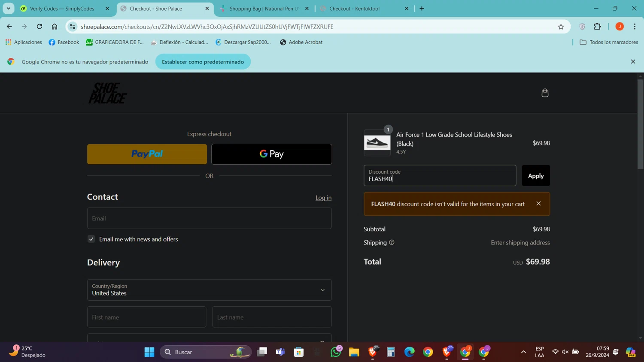This screenshot has height=362, width=644.
Task: Open the tab search dropdown arrow
Action: point(9,9)
